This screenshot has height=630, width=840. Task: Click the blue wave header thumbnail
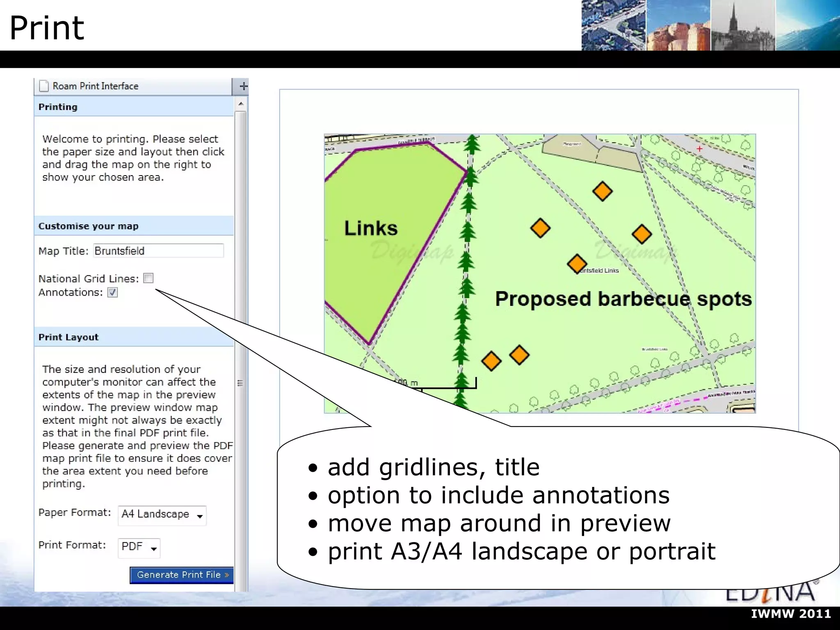click(x=808, y=25)
